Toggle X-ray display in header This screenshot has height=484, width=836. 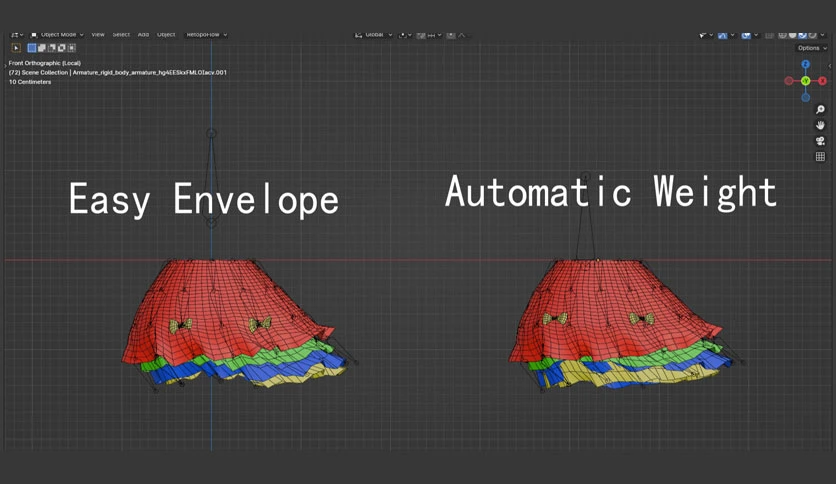pyautogui.click(x=769, y=35)
